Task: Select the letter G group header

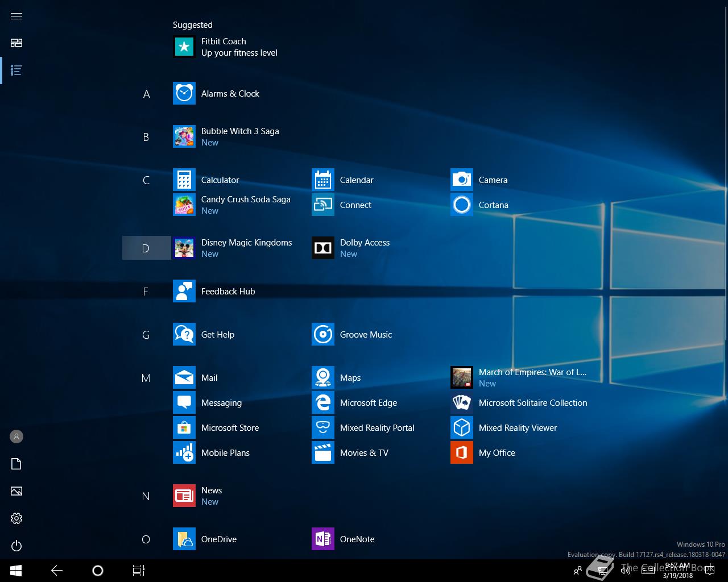Action: (x=146, y=335)
